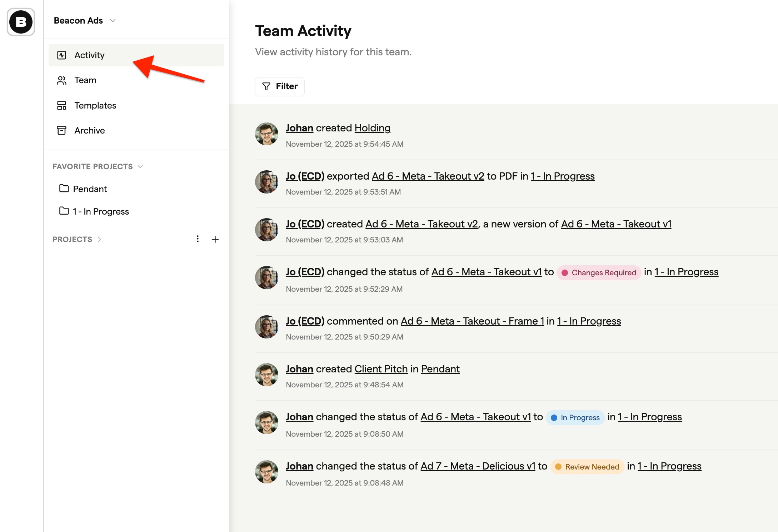Click the Beacon Ads logo icon
This screenshot has width=778, height=532.
(21, 22)
